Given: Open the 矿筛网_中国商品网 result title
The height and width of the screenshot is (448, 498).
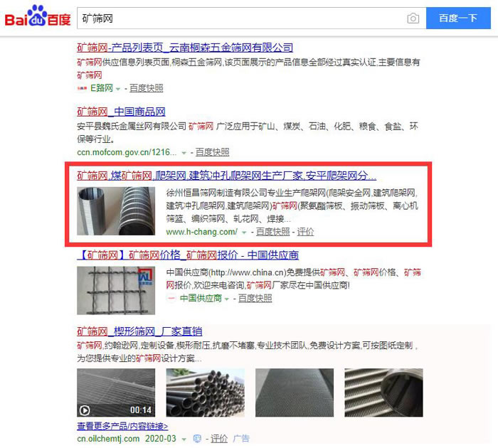Looking at the screenshot, I should pyautogui.click(x=121, y=112).
